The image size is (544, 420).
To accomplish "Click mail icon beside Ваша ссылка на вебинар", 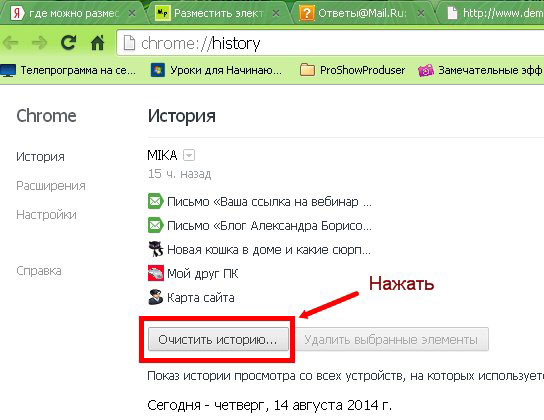I will pyautogui.click(x=155, y=201).
